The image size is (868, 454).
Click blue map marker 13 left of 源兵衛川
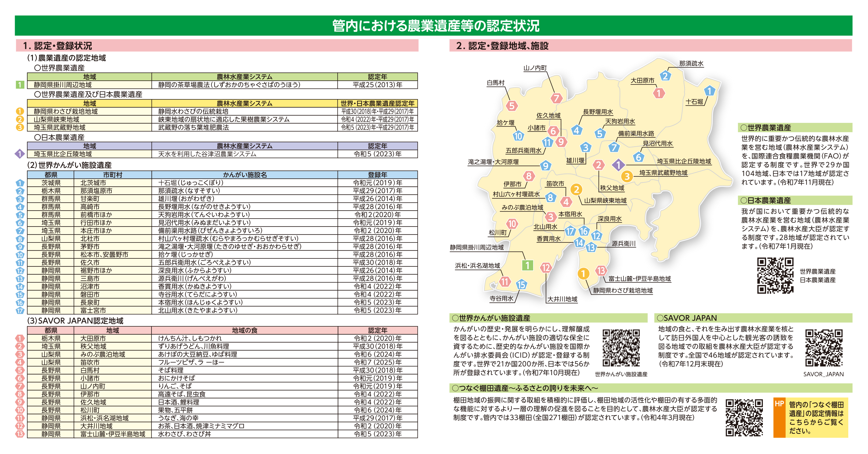pos(591,247)
